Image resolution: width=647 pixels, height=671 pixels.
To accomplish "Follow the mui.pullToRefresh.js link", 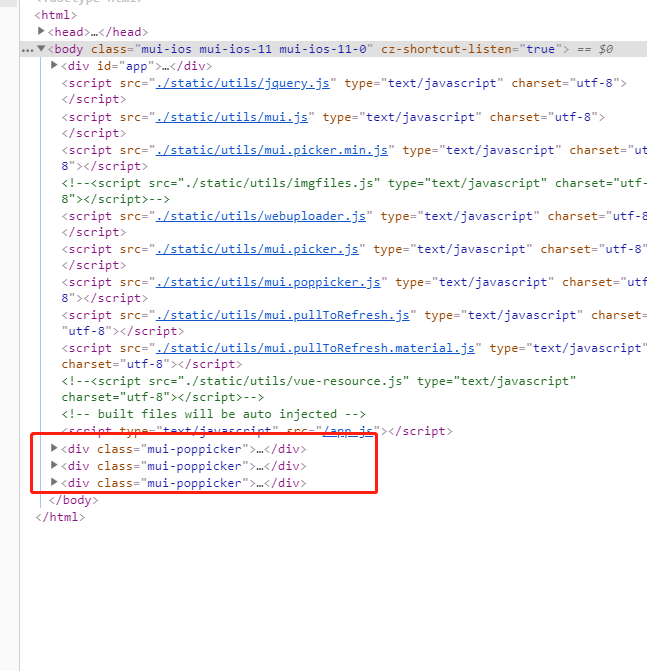I will (283, 315).
